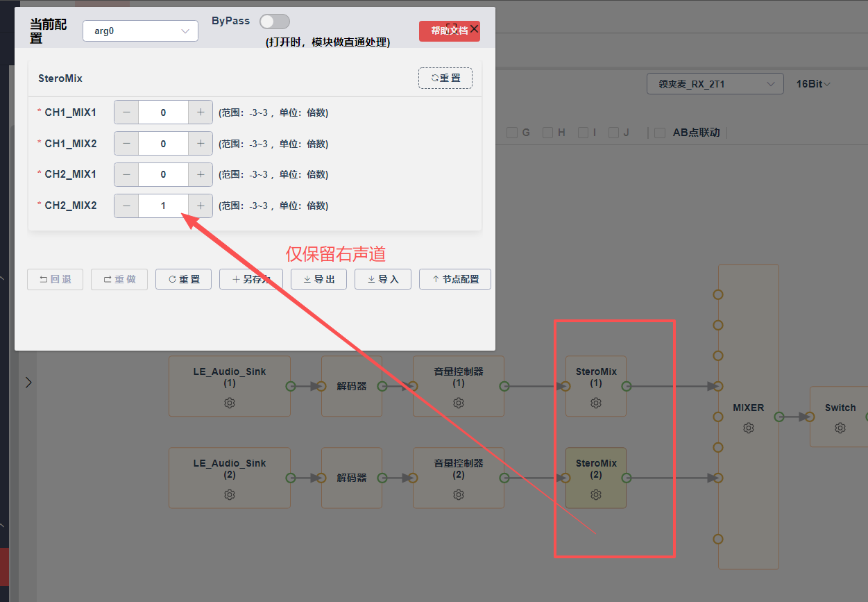Open the 当前配置 arg0 dropdown

pyautogui.click(x=140, y=31)
